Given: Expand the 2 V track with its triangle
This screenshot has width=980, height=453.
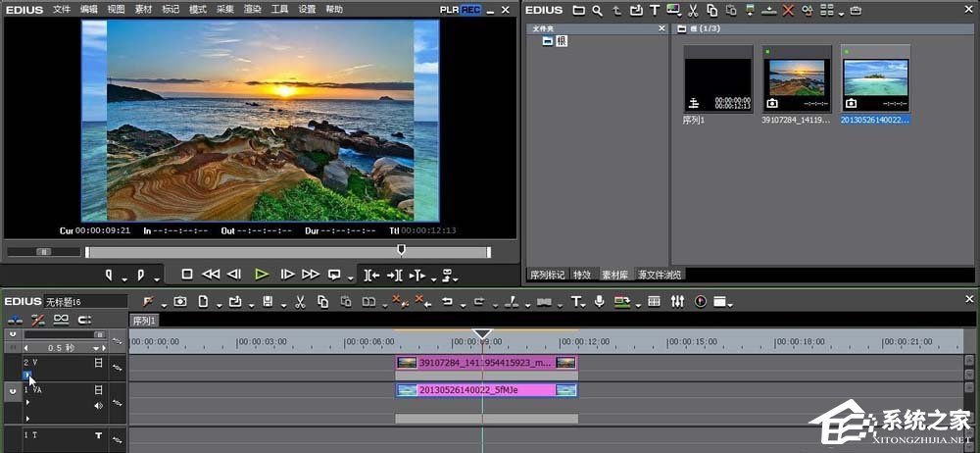Looking at the screenshot, I should click(26, 375).
